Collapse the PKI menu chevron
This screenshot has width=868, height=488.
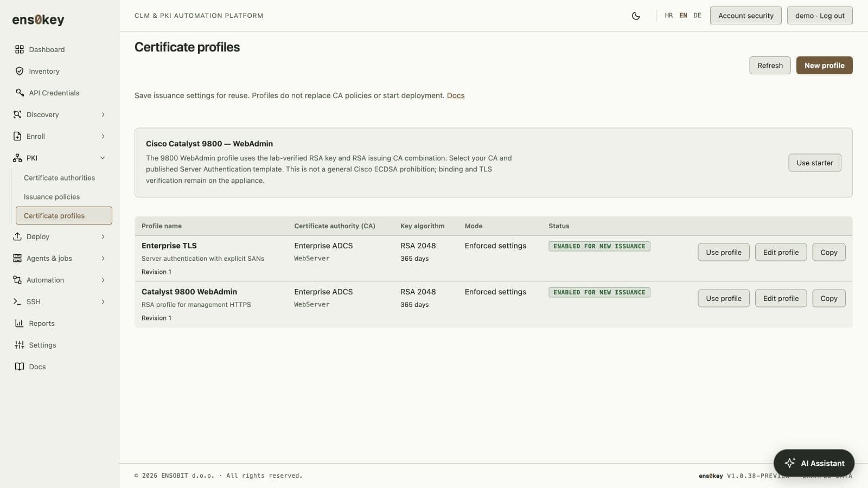click(103, 158)
